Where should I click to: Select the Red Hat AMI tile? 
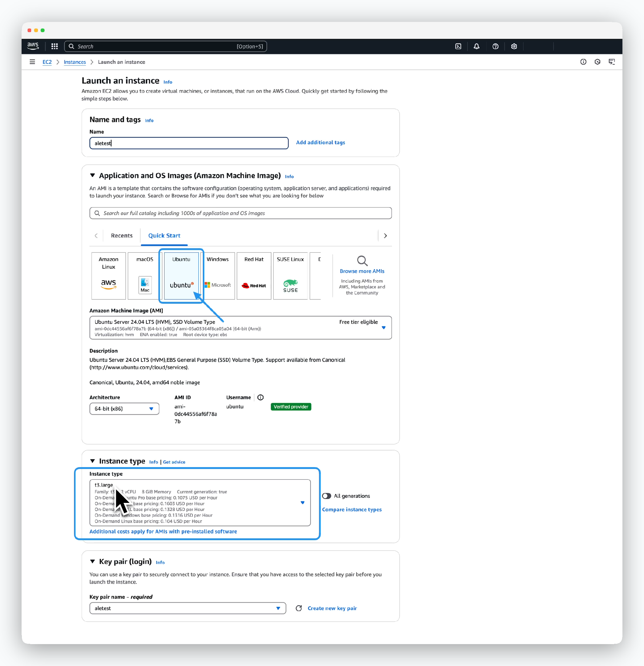click(x=254, y=276)
